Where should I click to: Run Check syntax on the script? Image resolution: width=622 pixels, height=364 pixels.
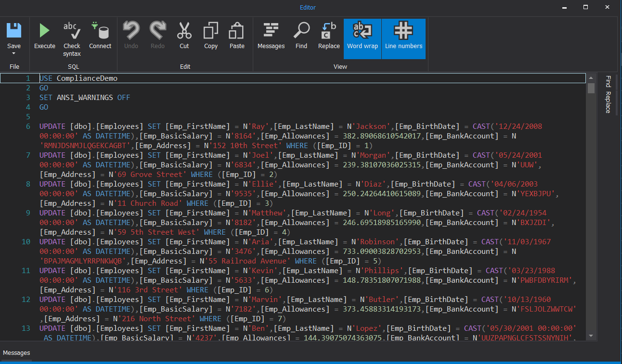coord(72,31)
